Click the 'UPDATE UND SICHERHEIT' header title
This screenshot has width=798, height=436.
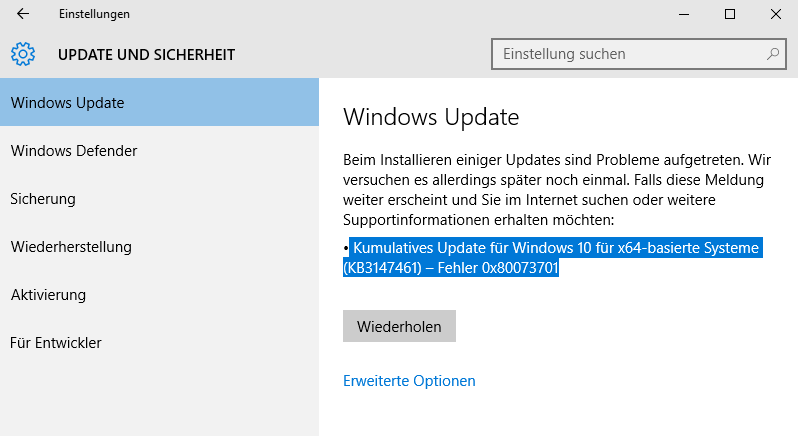[147, 54]
